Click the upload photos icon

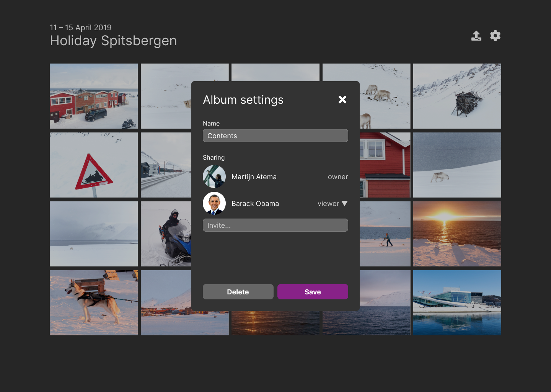point(476,36)
